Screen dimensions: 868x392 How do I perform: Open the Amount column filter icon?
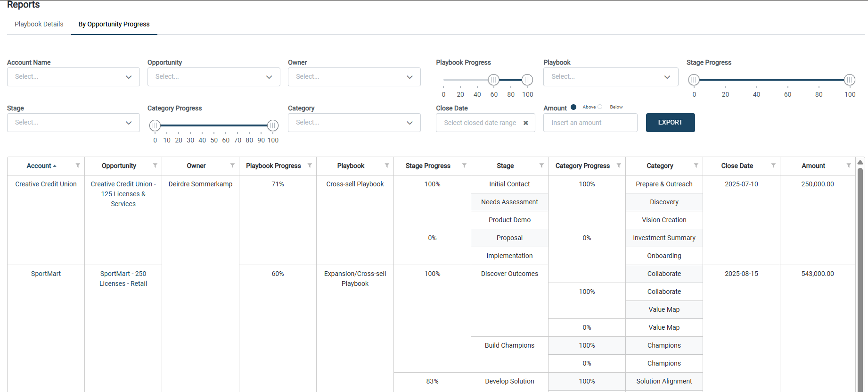click(x=849, y=166)
